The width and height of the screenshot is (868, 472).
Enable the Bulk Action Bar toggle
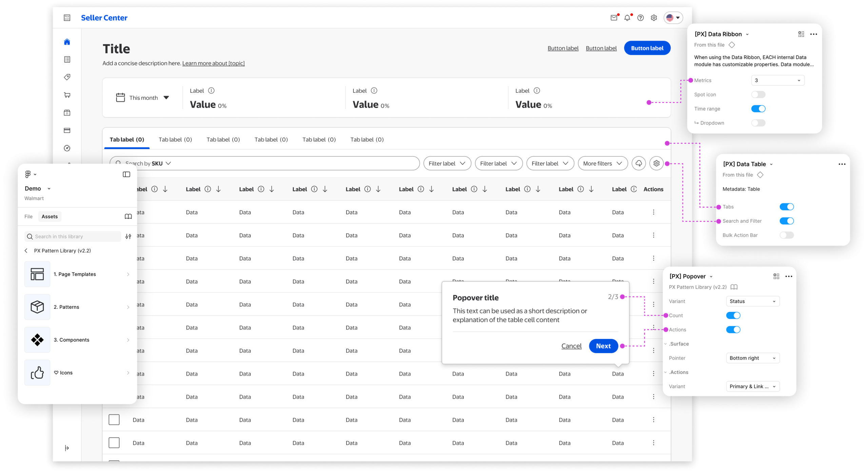pyautogui.click(x=787, y=235)
